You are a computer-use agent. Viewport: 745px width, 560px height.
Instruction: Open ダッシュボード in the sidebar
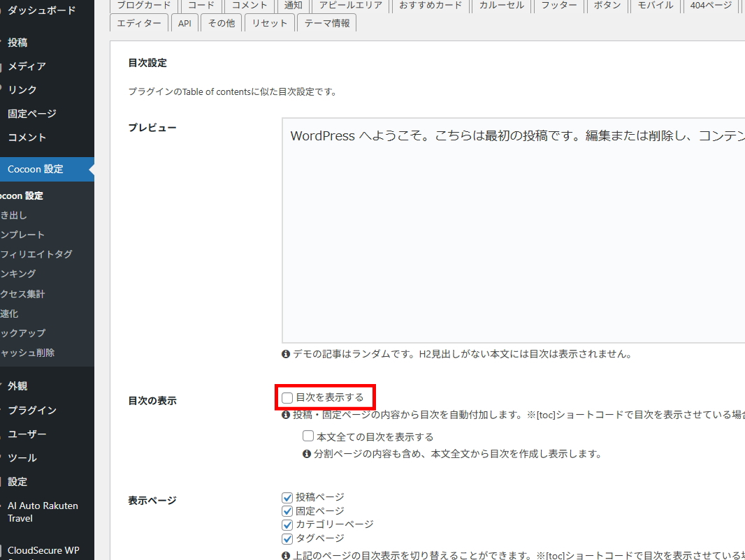click(x=41, y=10)
